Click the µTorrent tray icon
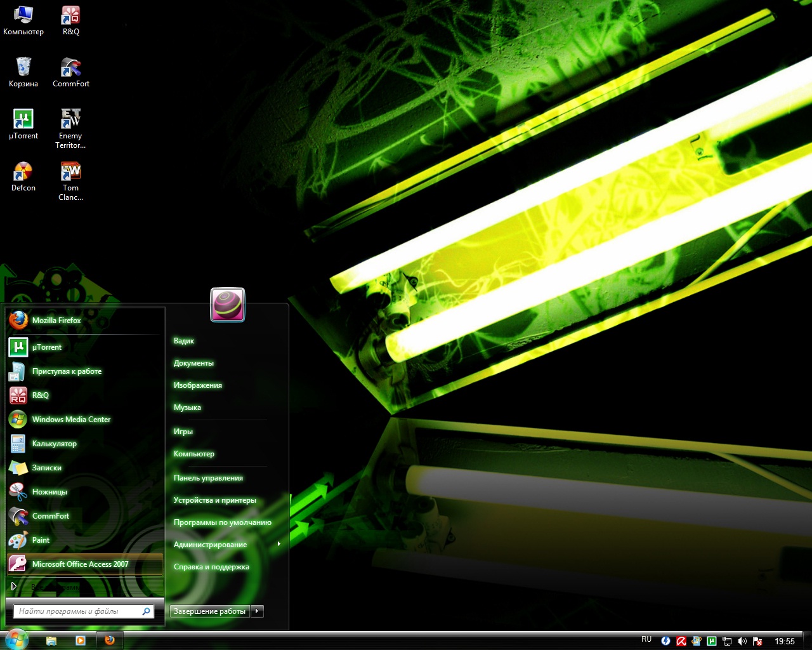 pyautogui.click(x=712, y=641)
